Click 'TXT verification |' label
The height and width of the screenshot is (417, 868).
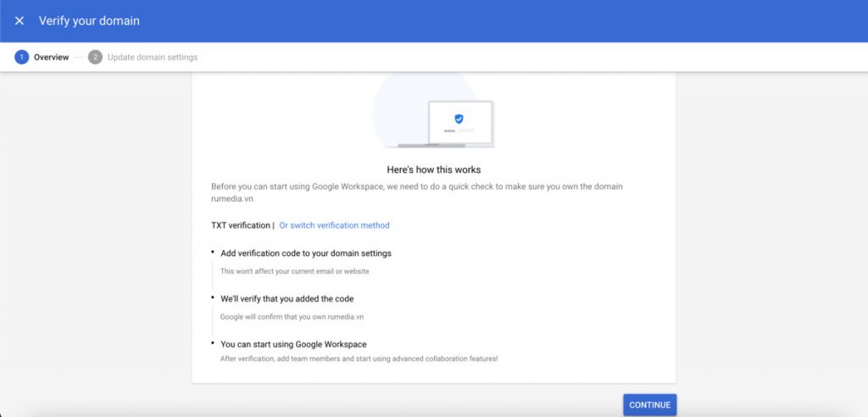pos(242,225)
